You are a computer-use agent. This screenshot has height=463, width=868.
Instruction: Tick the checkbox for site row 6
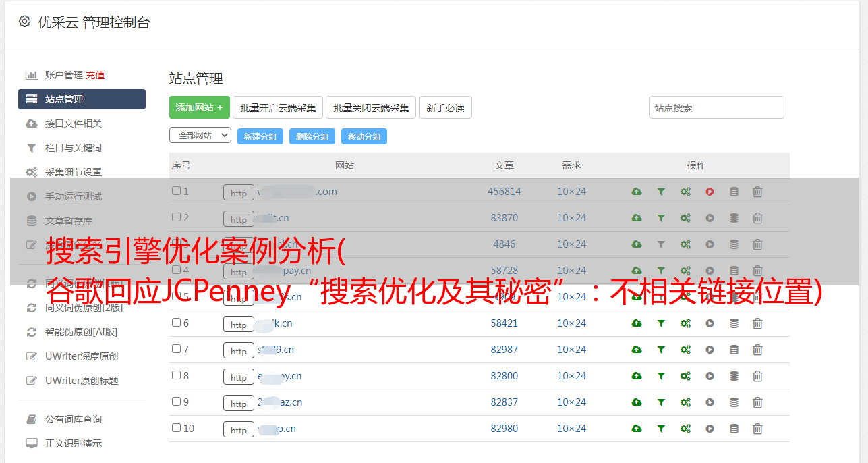(x=176, y=323)
